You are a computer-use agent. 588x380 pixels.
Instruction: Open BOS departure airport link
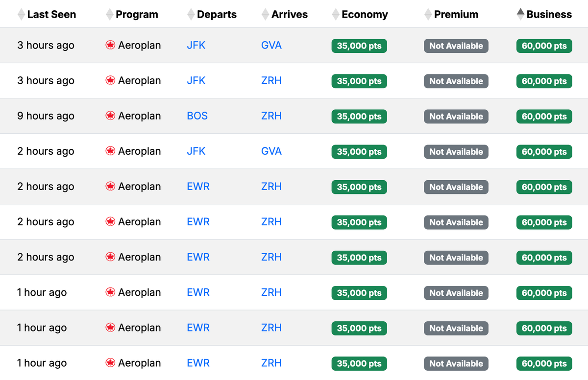click(x=197, y=116)
